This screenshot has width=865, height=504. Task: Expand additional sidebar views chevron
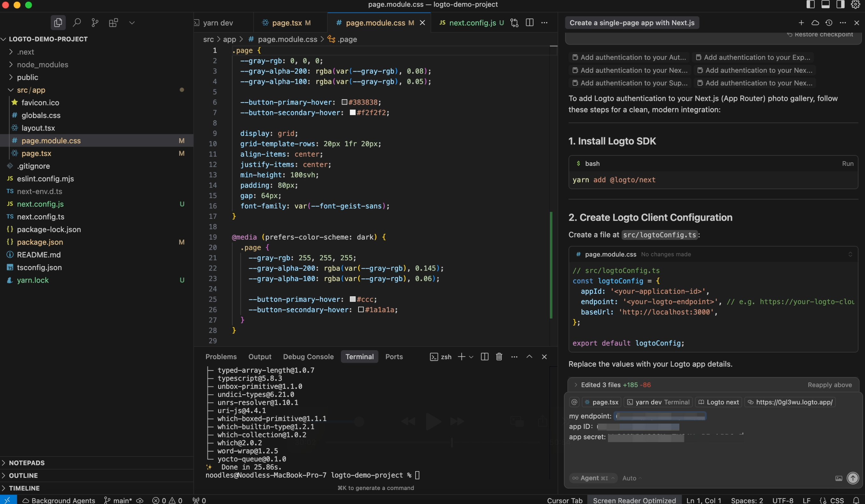(132, 23)
